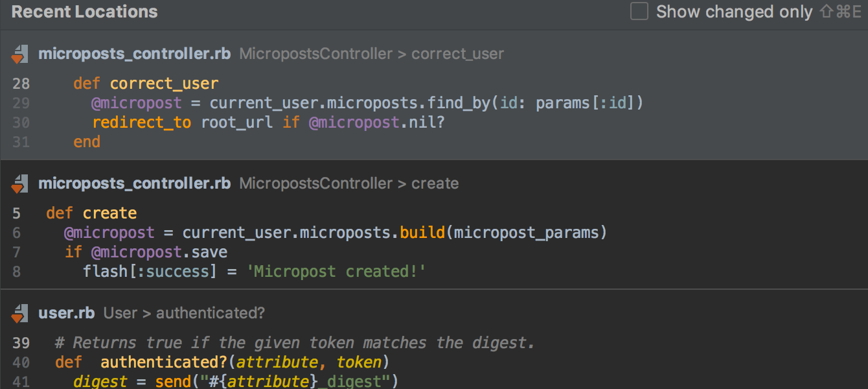Click the 'if @micropost.save' line

146,252
